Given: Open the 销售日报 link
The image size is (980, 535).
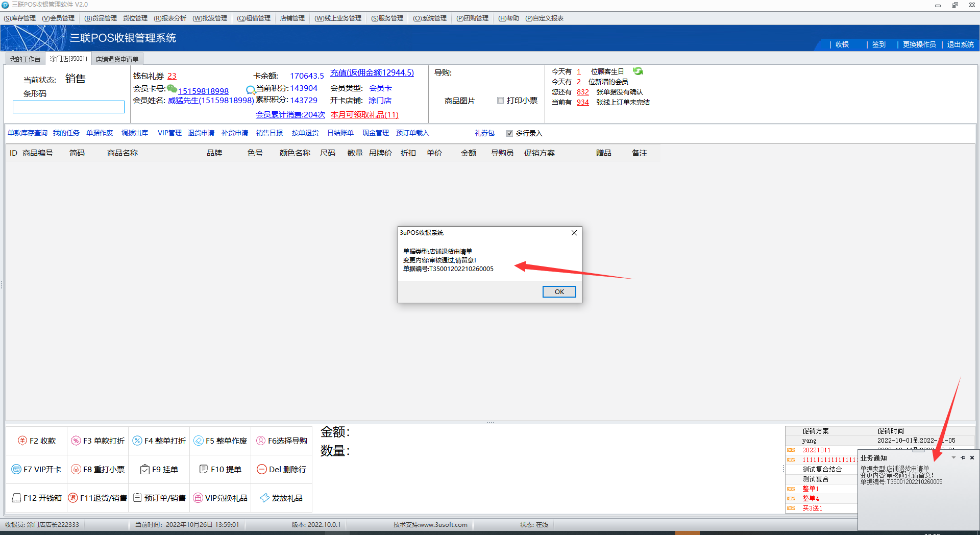Looking at the screenshot, I should (269, 133).
